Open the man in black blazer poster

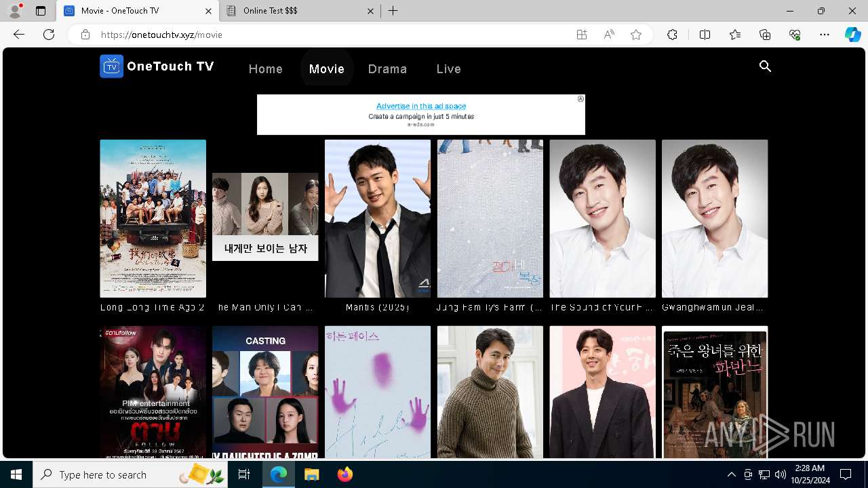(603, 392)
